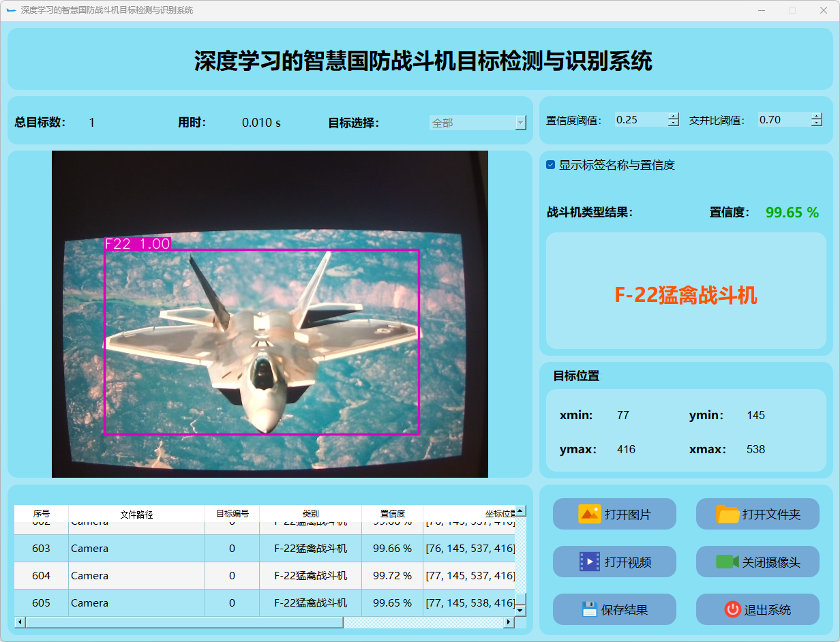
Task: Click the table's horizontal scrollbar right arrow
Action: [x=508, y=622]
